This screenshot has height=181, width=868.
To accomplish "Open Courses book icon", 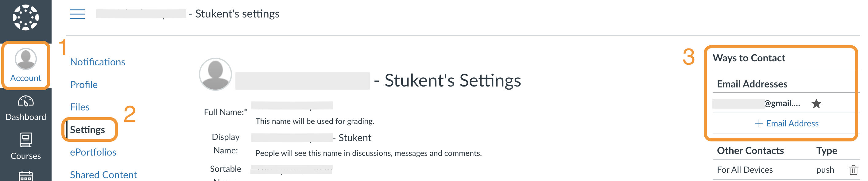I will coord(25,140).
